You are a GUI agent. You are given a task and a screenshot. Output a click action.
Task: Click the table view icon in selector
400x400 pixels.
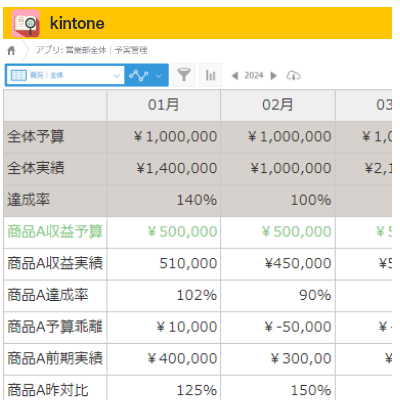click(x=19, y=75)
